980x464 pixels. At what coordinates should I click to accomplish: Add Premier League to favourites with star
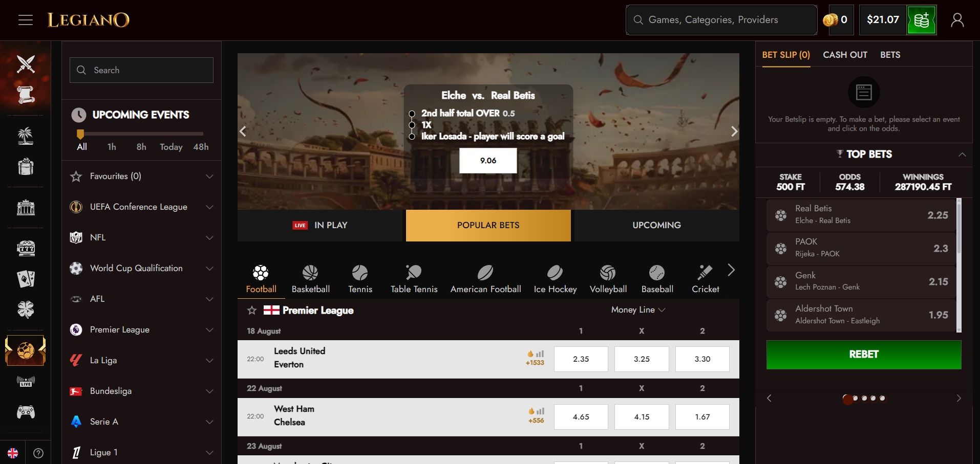pos(251,310)
